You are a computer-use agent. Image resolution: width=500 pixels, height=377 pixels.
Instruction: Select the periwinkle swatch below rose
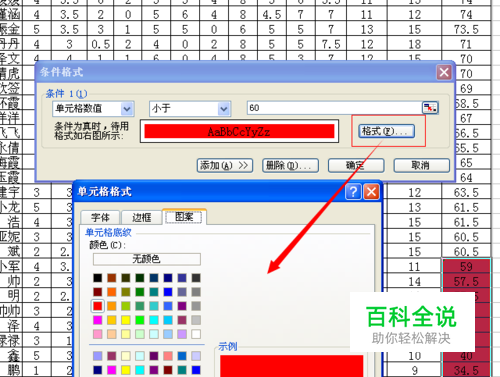[98, 356]
